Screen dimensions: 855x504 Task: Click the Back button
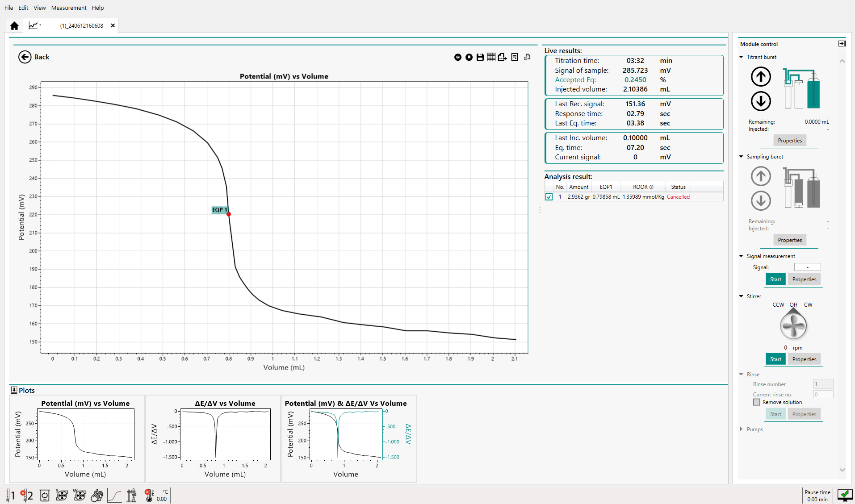click(34, 57)
